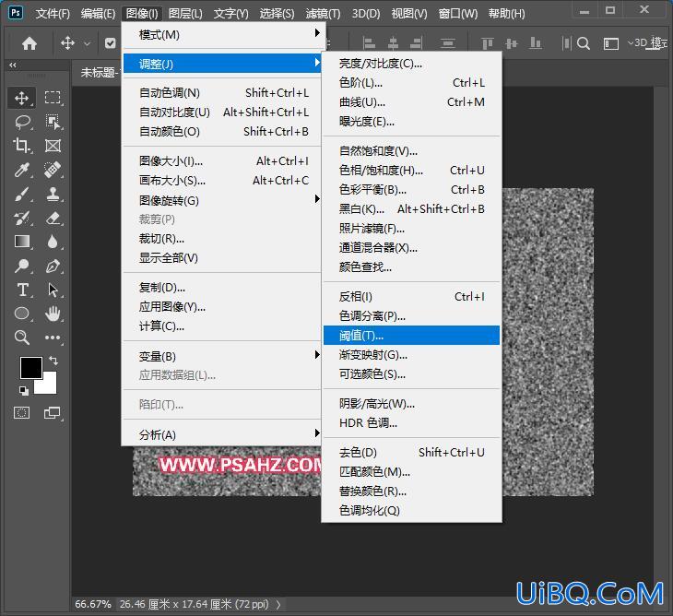Select the Pen tool

[x=53, y=267]
